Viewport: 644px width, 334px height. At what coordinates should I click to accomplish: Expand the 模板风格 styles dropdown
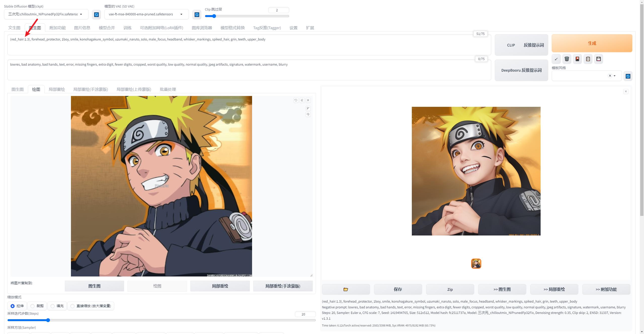click(x=615, y=76)
